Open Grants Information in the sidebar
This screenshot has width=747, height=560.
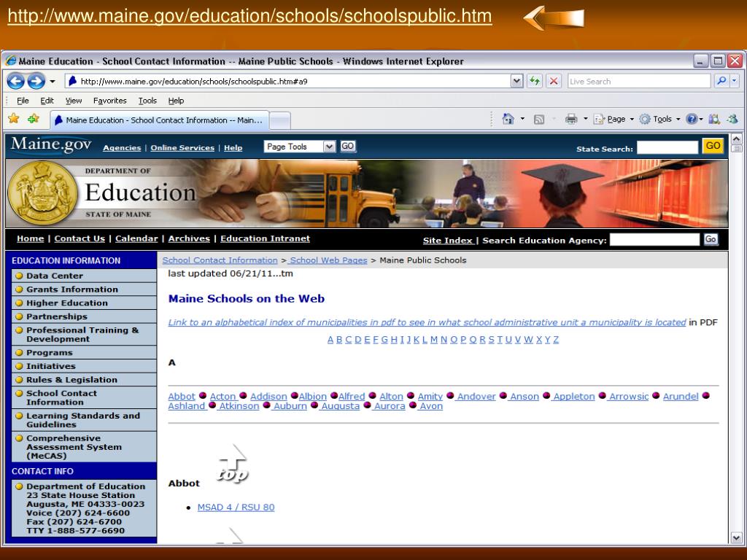pyautogui.click(x=72, y=289)
